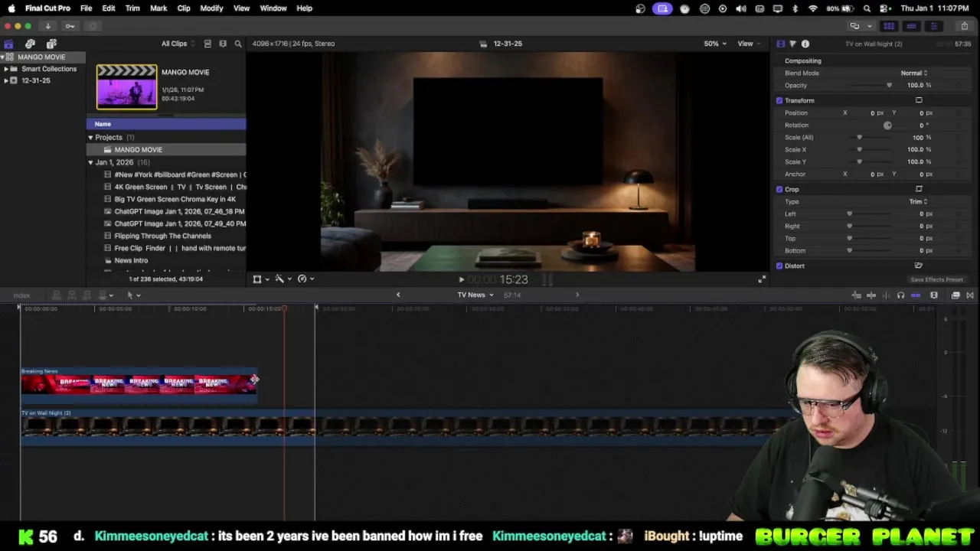This screenshot has height=551, width=980.
Task: Show the Titles and Generators sidebar
Action: point(51,44)
